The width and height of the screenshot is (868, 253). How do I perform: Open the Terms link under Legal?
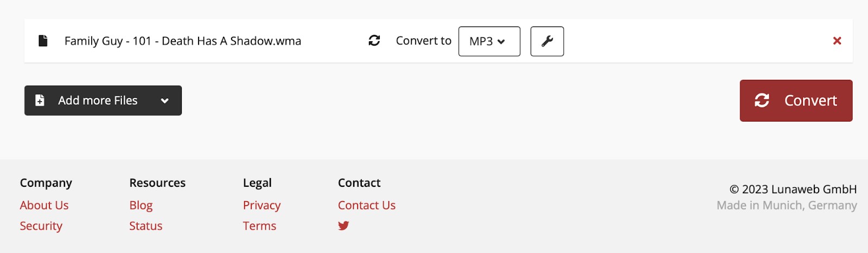point(259,226)
